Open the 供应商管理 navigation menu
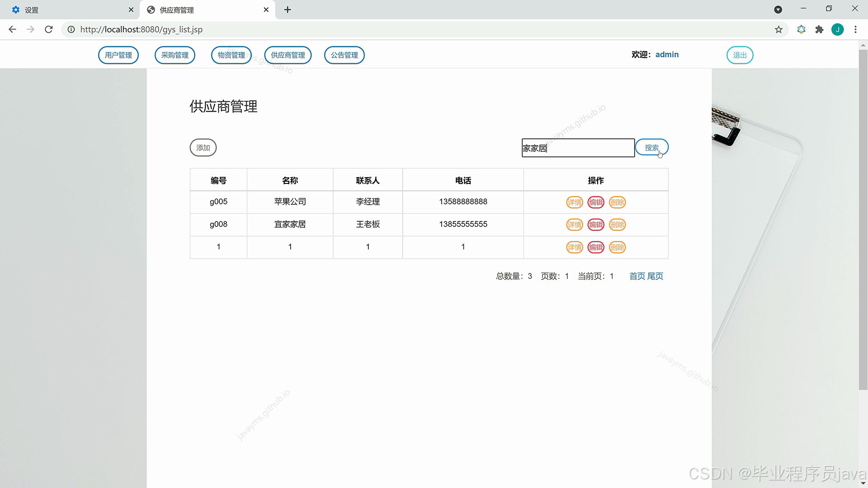The height and width of the screenshot is (488, 868). (288, 55)
